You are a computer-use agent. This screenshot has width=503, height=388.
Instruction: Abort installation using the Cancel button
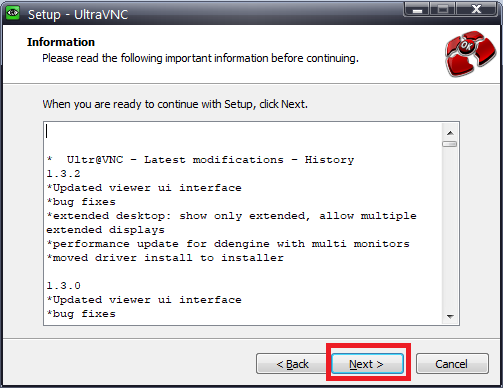click(452, 364)
